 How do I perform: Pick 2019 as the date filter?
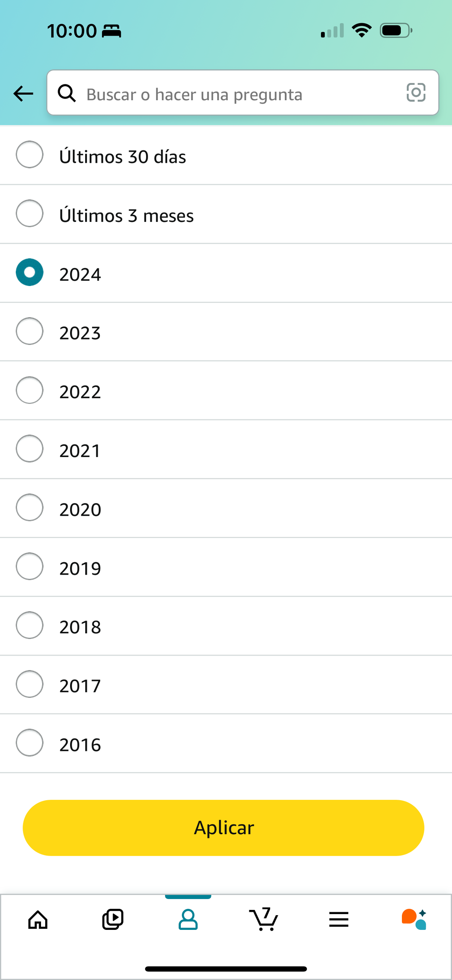(x=29, y=566)
